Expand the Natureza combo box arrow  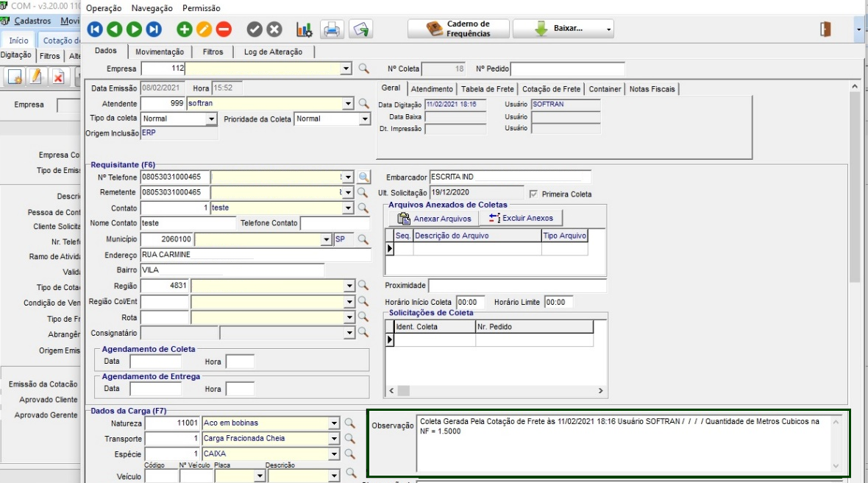pos(334,423)
